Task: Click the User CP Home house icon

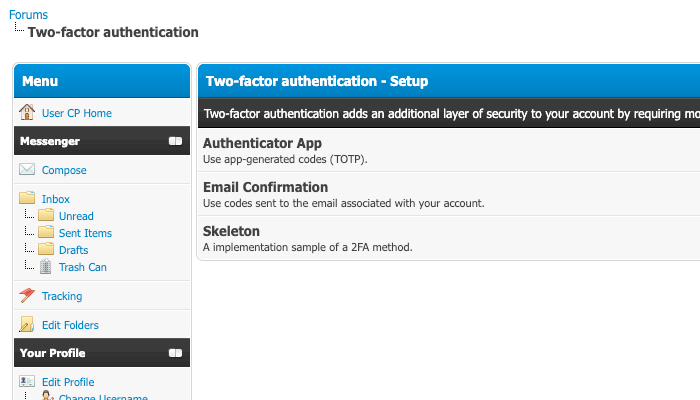Action: (x=27, y=113)
